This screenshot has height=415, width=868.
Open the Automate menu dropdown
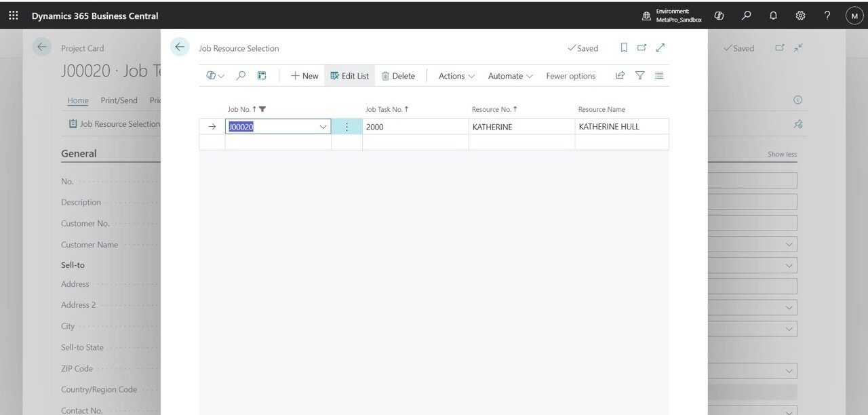(510, 76)
